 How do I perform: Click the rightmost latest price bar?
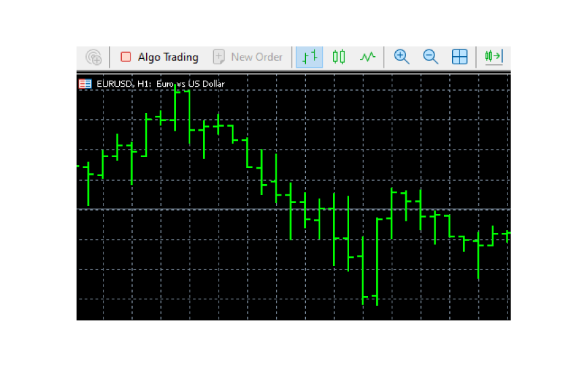tap(507, 235)
